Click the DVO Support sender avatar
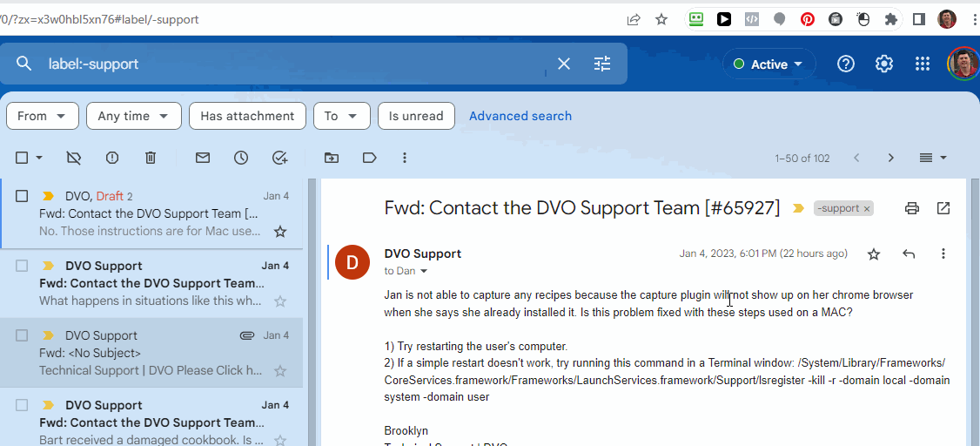Screen dimensions: 980x446 (352, 262)
